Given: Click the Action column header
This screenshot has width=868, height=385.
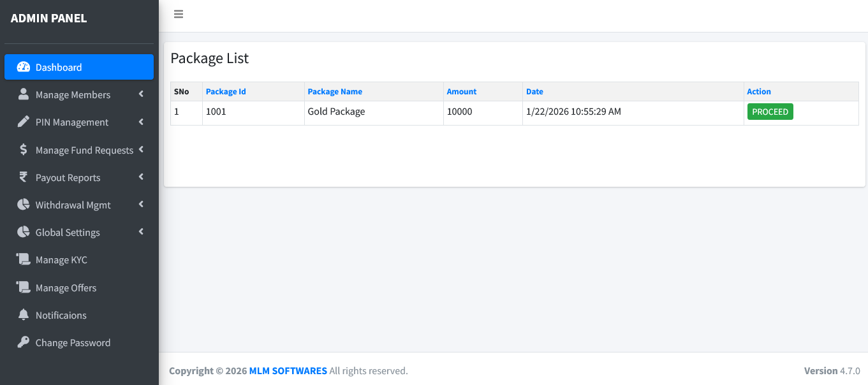Looking at the screenshot, I should click(759, 92).
